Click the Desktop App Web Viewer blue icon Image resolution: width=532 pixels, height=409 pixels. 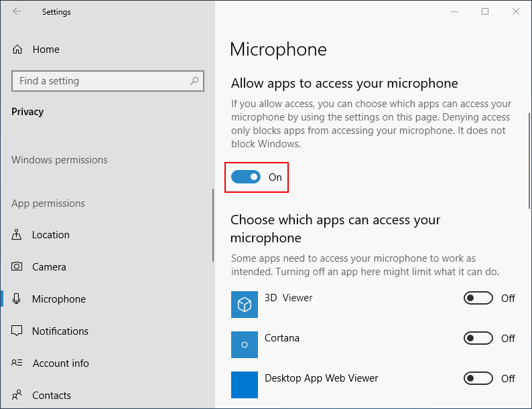pos(245,385)
